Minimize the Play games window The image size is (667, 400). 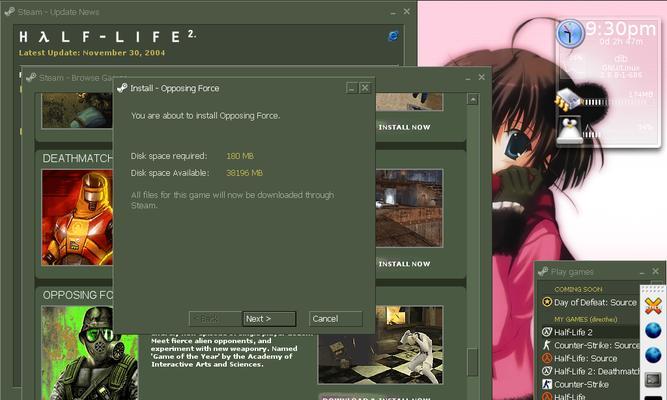click(642, 272)
